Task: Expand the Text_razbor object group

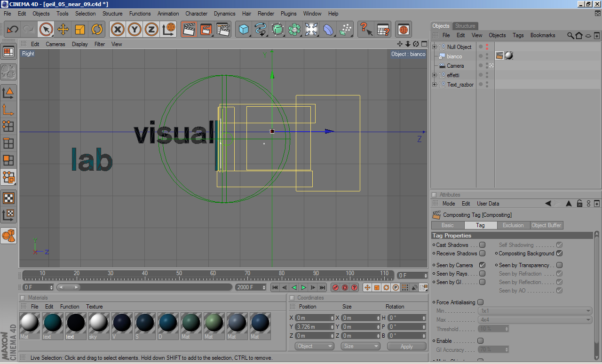Action: tap(435, 85)
